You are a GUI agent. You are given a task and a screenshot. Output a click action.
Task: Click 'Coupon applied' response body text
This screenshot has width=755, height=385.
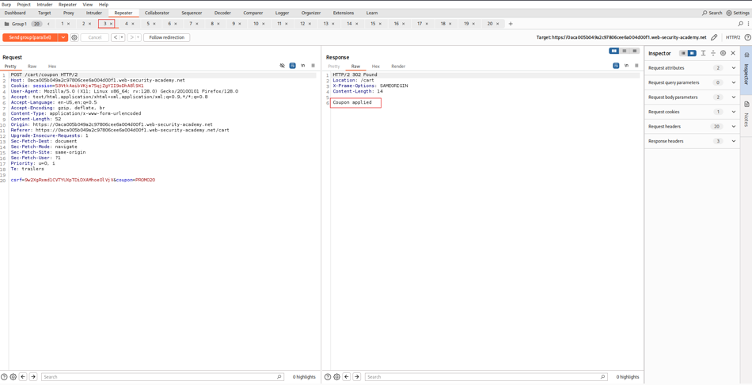point(352,103)
